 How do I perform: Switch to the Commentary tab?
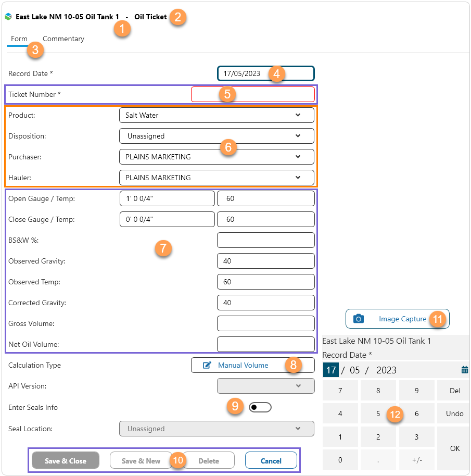pyautogui.click(x=63, y=39)
